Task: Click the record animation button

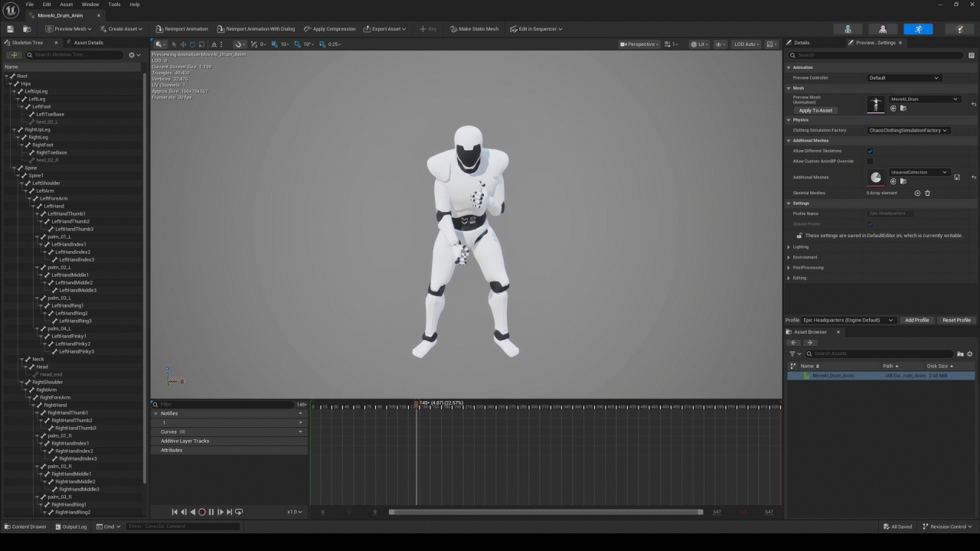Action: [202, 512]
